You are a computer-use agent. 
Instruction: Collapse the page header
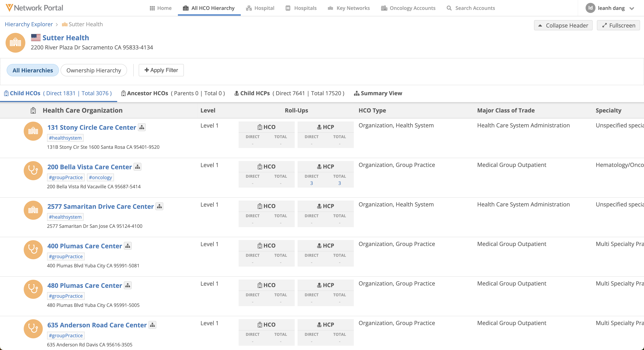coord(563,26)
